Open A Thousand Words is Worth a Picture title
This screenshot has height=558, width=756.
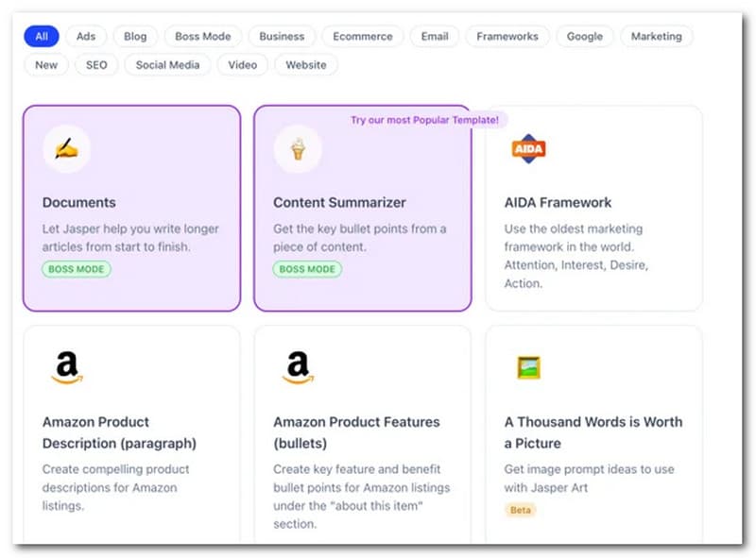(x=593, y=432)
